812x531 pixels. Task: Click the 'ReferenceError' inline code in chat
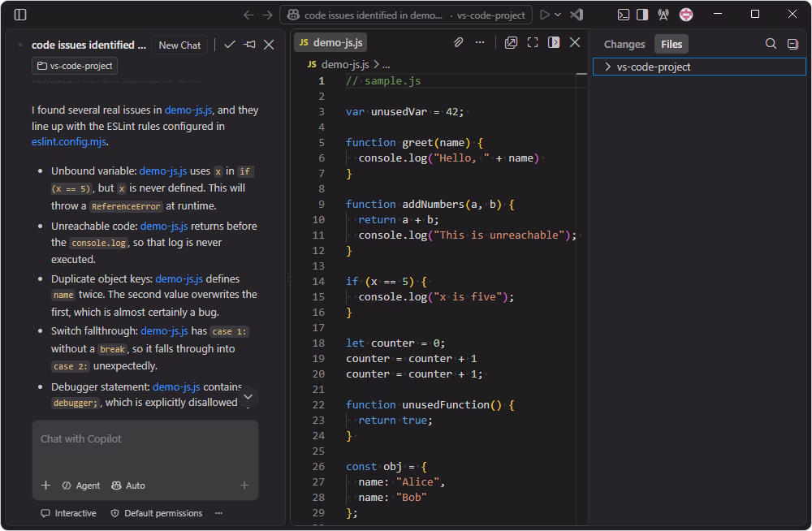[x=126, y=206]
